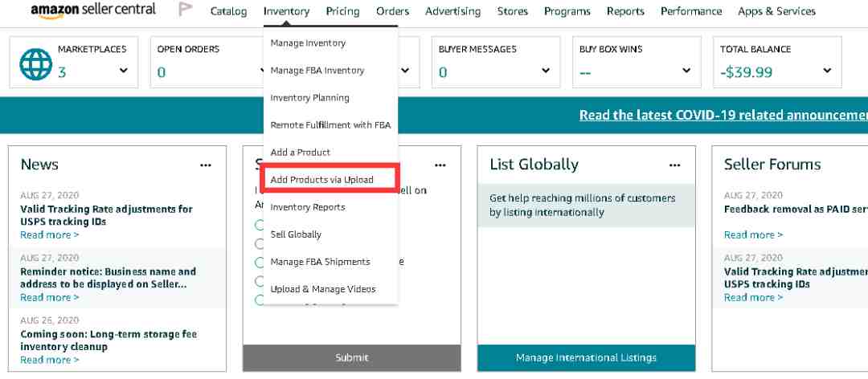868x379 pixels.
Task: Open the News widget three-dot menu
Action: (x=206, y=165)
